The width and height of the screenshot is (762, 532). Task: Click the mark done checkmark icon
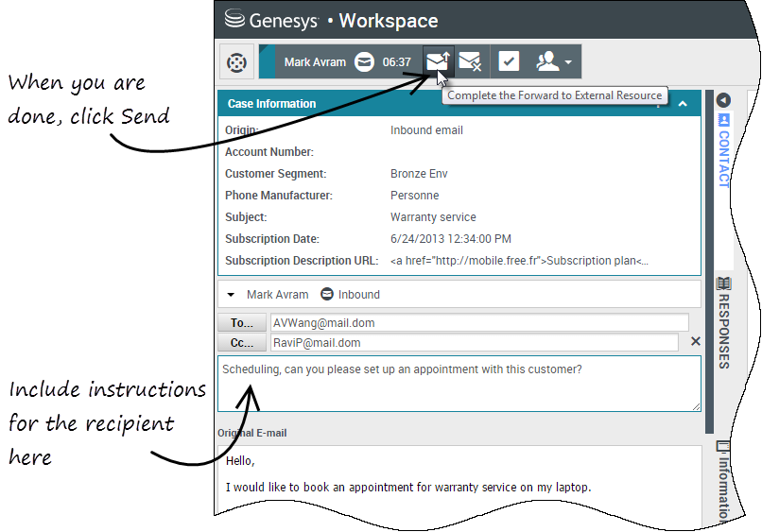[509, 61]
